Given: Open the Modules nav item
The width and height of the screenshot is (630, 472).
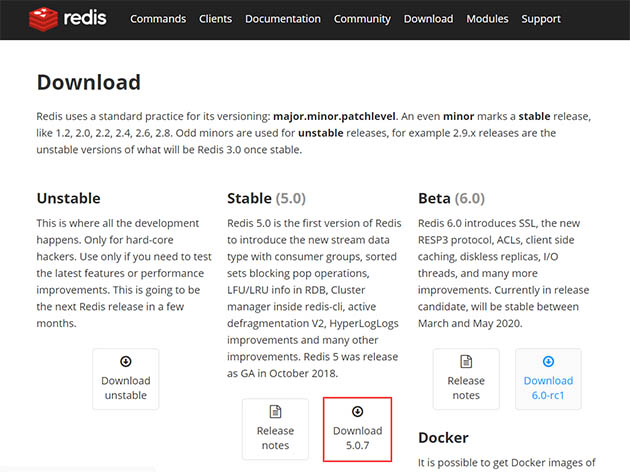Looking at the screenshot, I should tap(487, 19).
